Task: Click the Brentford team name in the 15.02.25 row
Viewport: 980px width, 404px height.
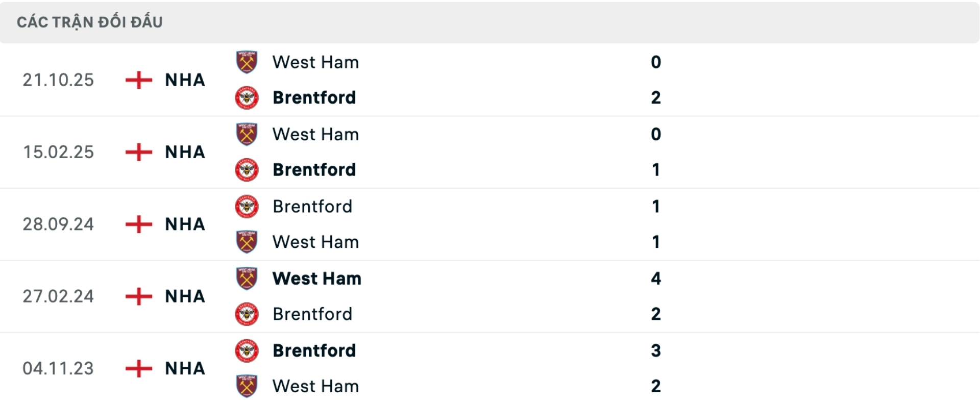Action: [314, 170]
